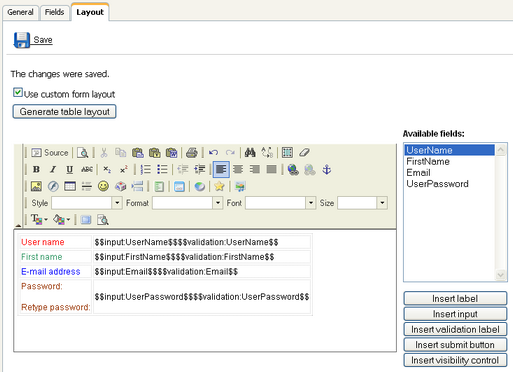Click the Insert input button

(x=455, y=314)
